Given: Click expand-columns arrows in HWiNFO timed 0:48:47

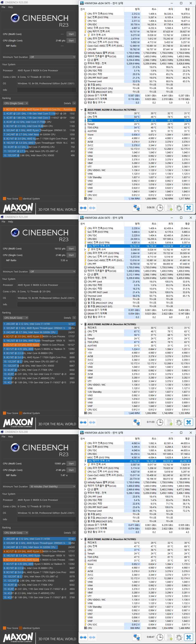Looking at the screenshot, I should 83,637.
